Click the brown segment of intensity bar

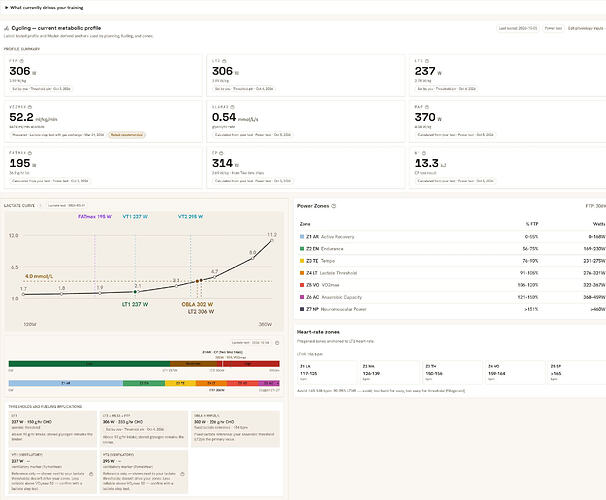(x=194, y=364)
